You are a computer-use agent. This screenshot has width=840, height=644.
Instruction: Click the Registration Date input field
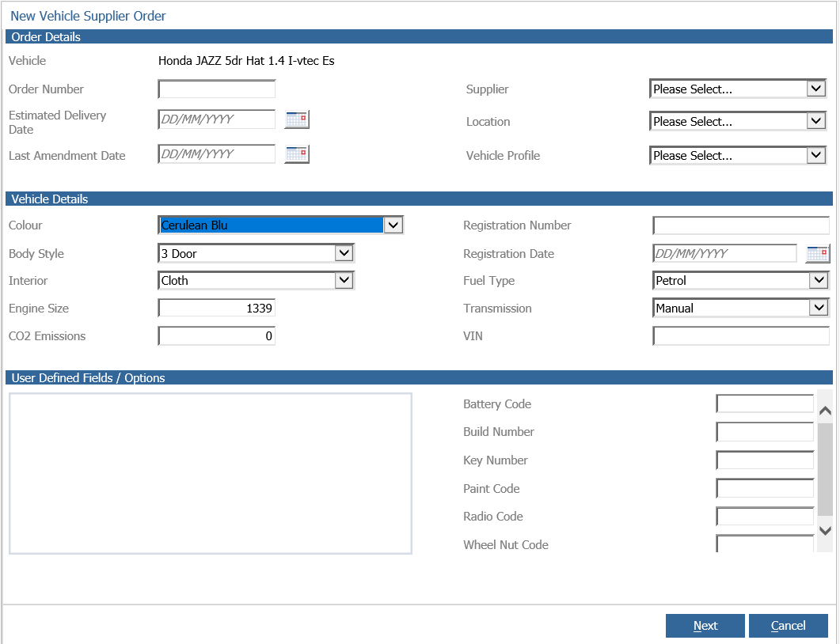(x=725, y=253)
